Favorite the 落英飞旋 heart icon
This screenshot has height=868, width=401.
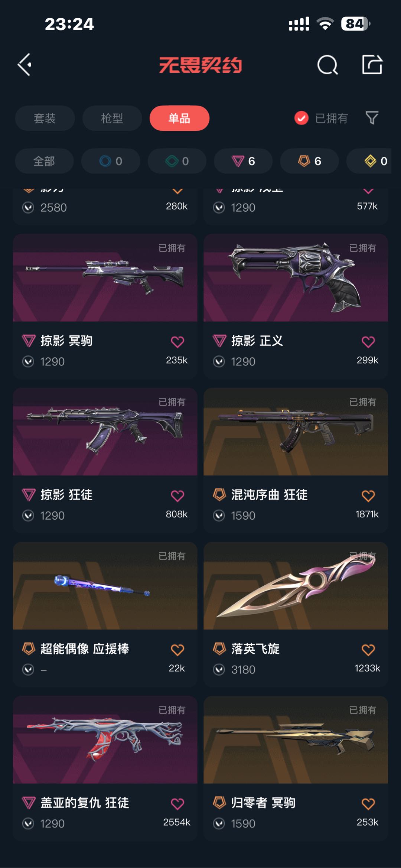tap(368, 650)
